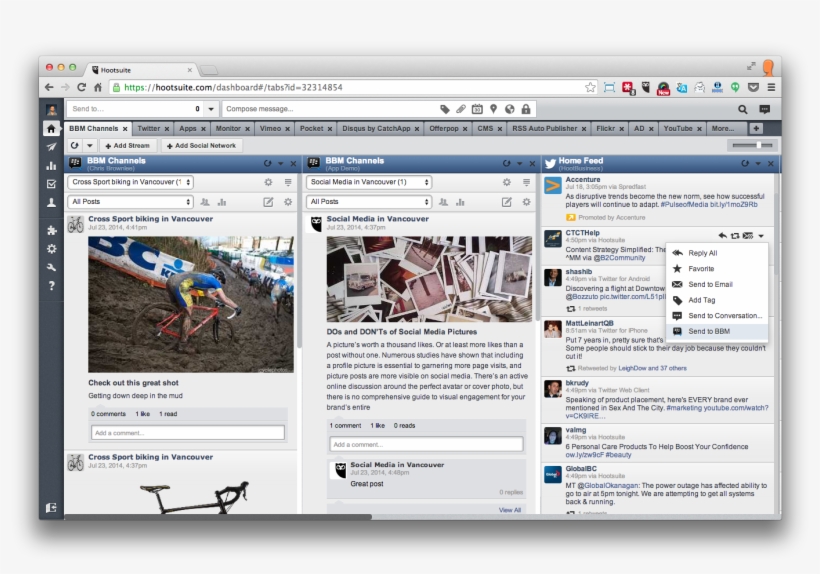Open the LeighDow and 37 others link
Image resolution: width=820 pixels, height=574 pixels.
(652, 368)
